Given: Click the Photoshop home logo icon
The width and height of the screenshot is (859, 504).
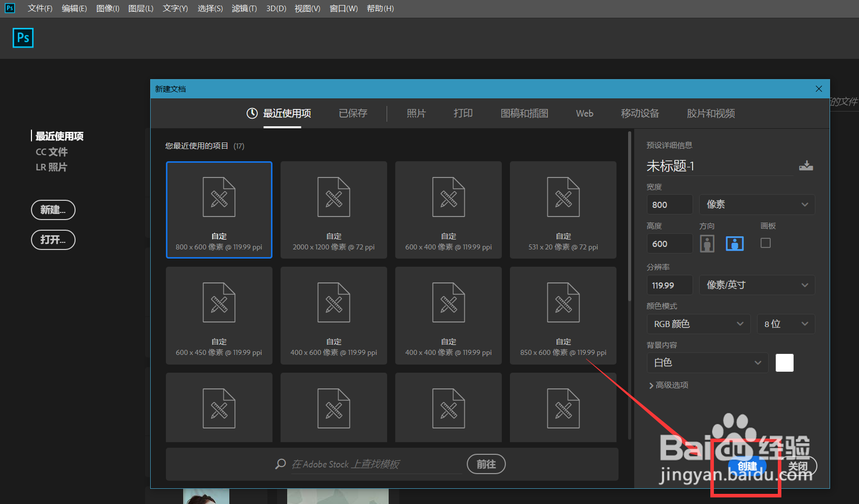Looking at the screenshot, I should tap(23, 38).
